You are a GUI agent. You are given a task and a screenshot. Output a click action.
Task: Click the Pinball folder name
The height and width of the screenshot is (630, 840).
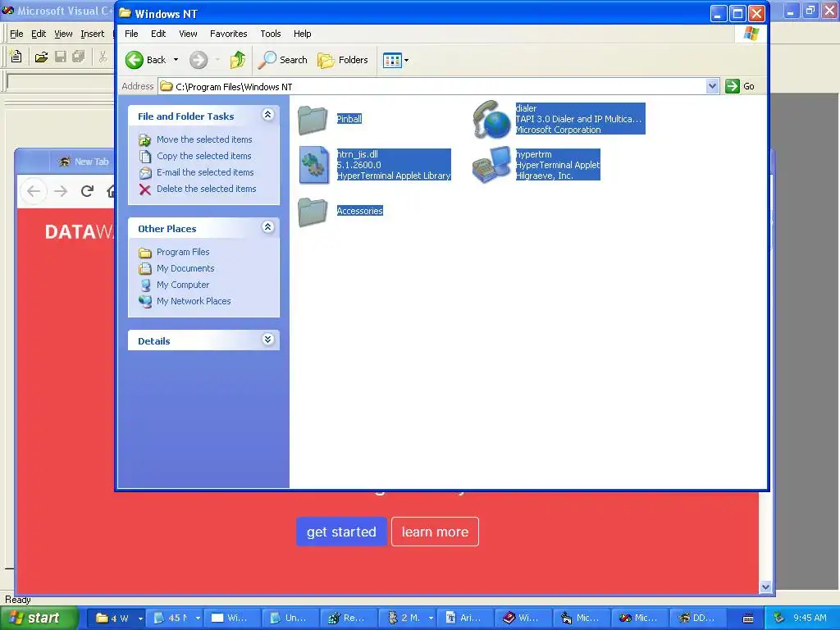click(349, 119)
